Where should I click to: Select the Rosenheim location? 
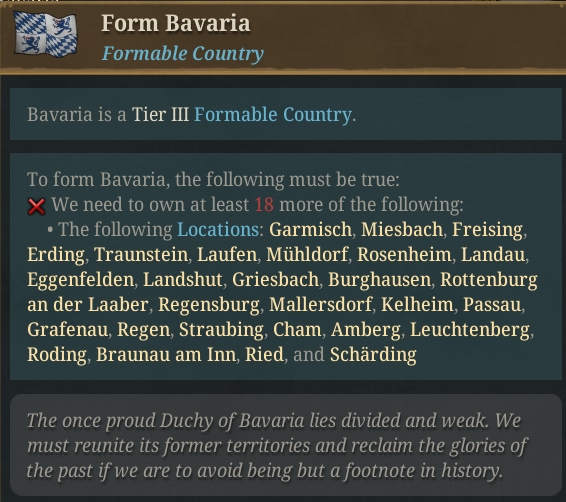click(x=404, y=254)
